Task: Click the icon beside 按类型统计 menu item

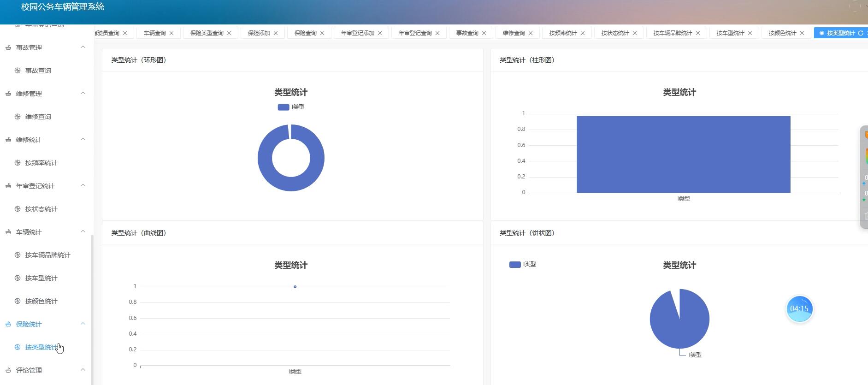Action: pos(18,347)
